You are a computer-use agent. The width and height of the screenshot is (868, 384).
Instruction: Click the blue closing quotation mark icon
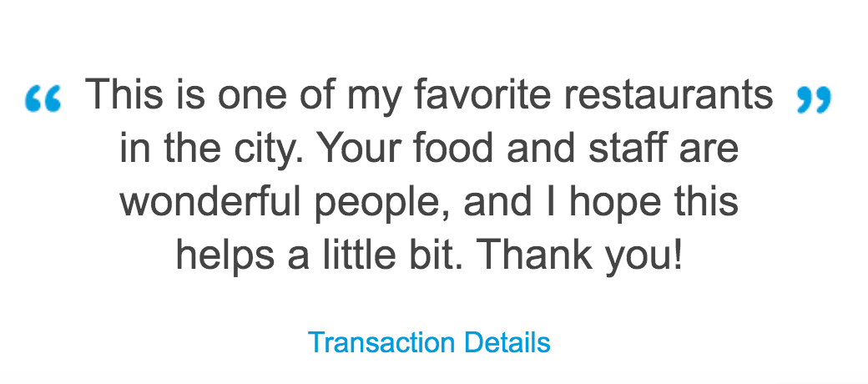tap(814, 99)
